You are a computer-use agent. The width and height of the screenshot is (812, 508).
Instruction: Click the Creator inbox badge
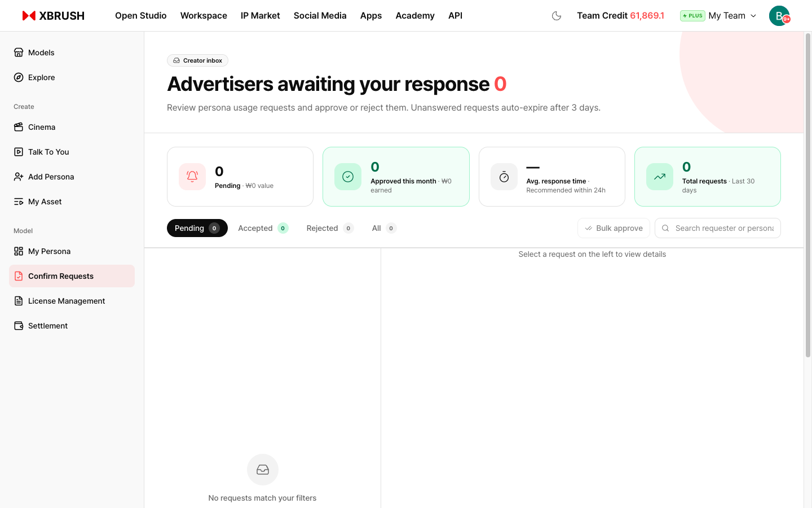tap(197, 60)
